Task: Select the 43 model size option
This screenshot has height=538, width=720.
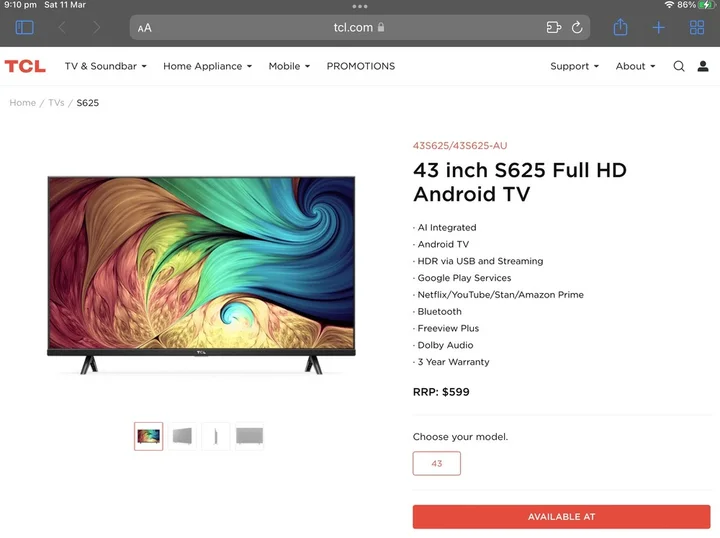Action: [436, 463]
